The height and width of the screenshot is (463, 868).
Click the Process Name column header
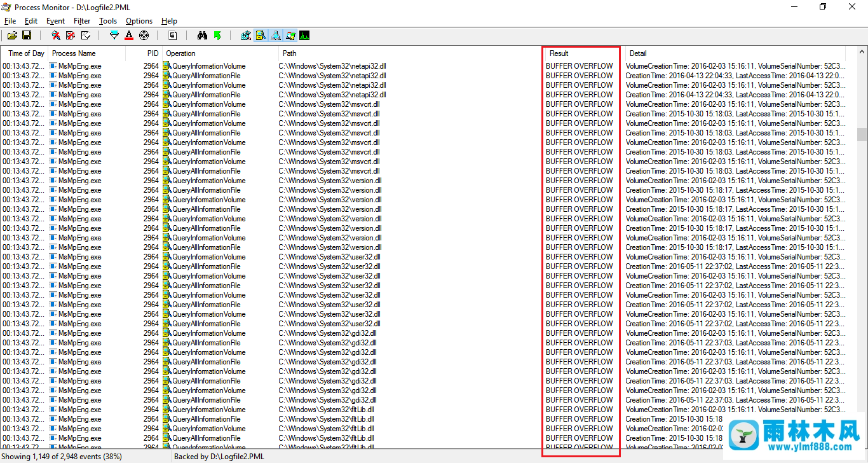point(86,53)
